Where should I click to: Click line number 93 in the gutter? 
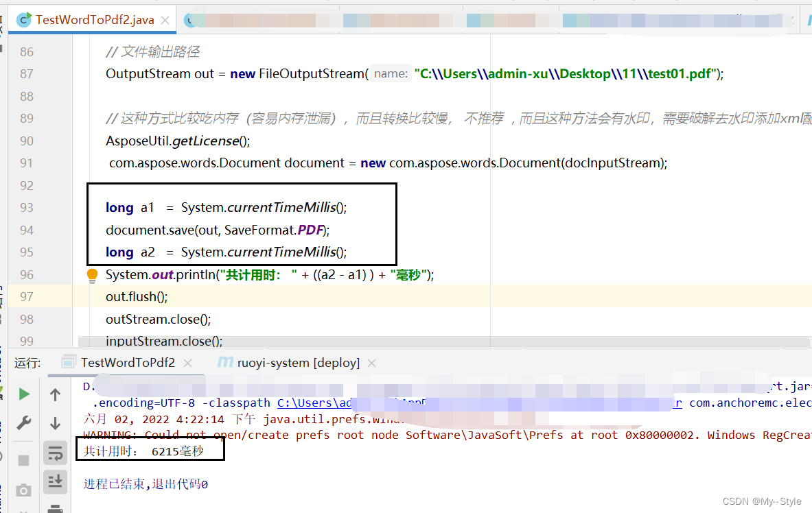coord(26,207)
